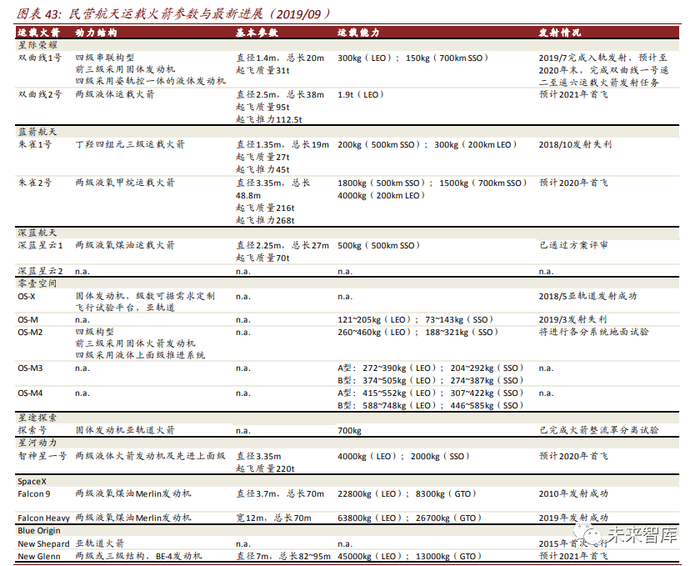Click 宽12m，总长70m parameter cell

coord(273,518)
